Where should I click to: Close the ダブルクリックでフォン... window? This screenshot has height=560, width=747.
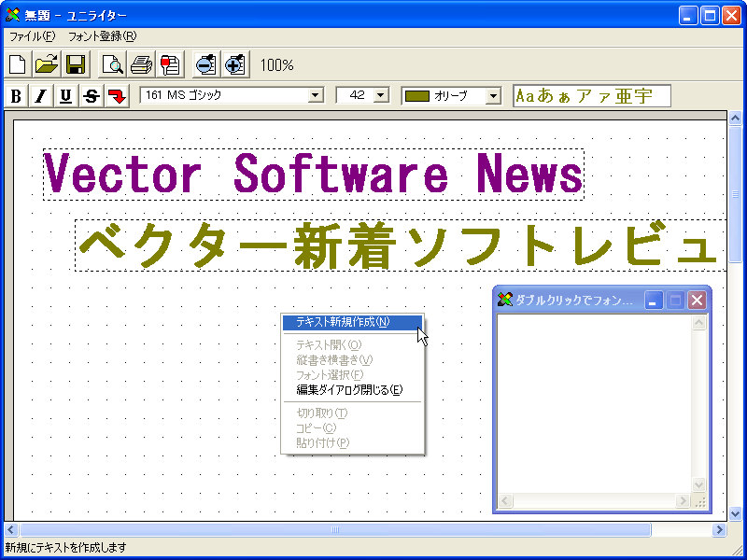(697, 301)
